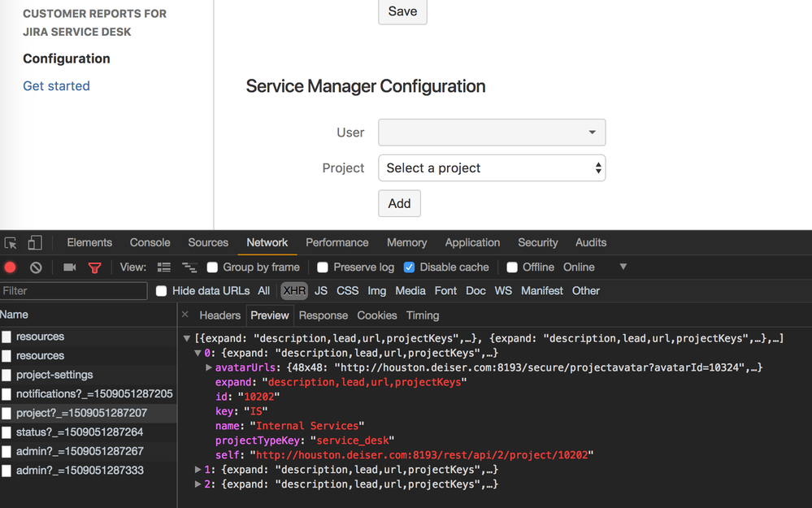The height and width of the screenshot is (508, 812).
Task: Clear the network log
Action: pos(36,267)
